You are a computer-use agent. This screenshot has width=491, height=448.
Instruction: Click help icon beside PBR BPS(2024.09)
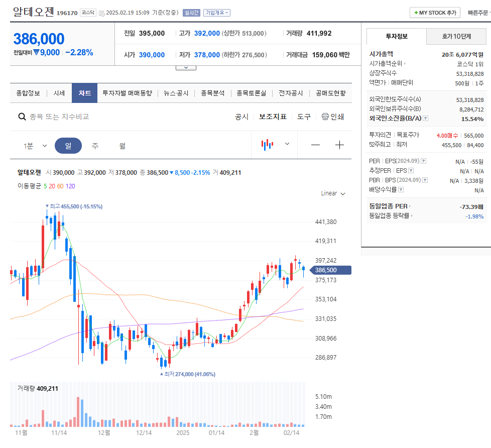(x=425, y=180)
